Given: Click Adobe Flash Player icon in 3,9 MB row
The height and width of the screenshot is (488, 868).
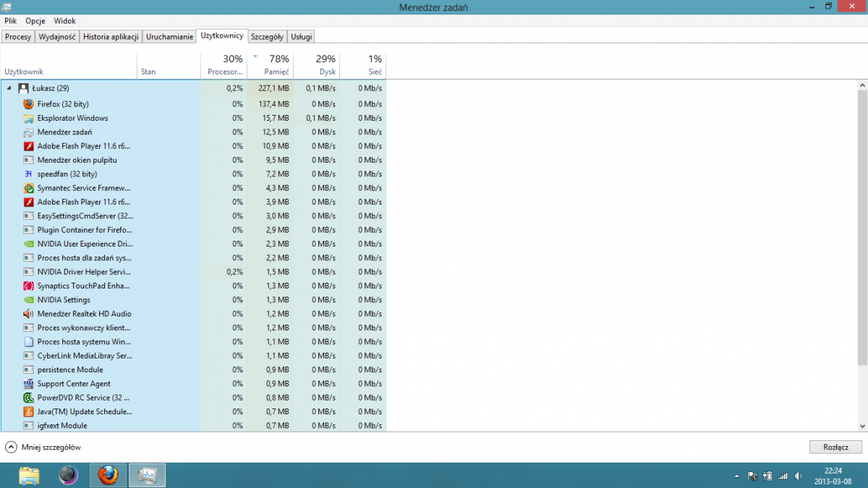Looking at the screenshot, I should 28,202.
